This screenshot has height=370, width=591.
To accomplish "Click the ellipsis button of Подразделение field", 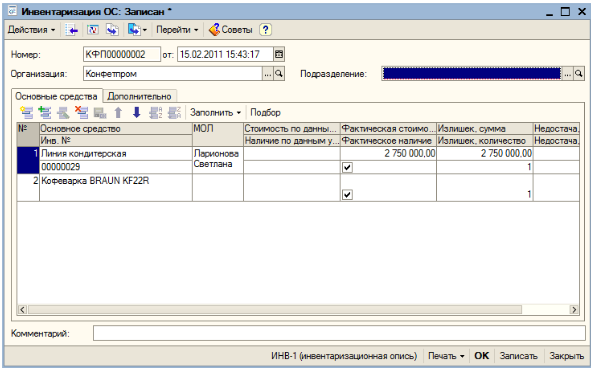I will coord(568,74).
